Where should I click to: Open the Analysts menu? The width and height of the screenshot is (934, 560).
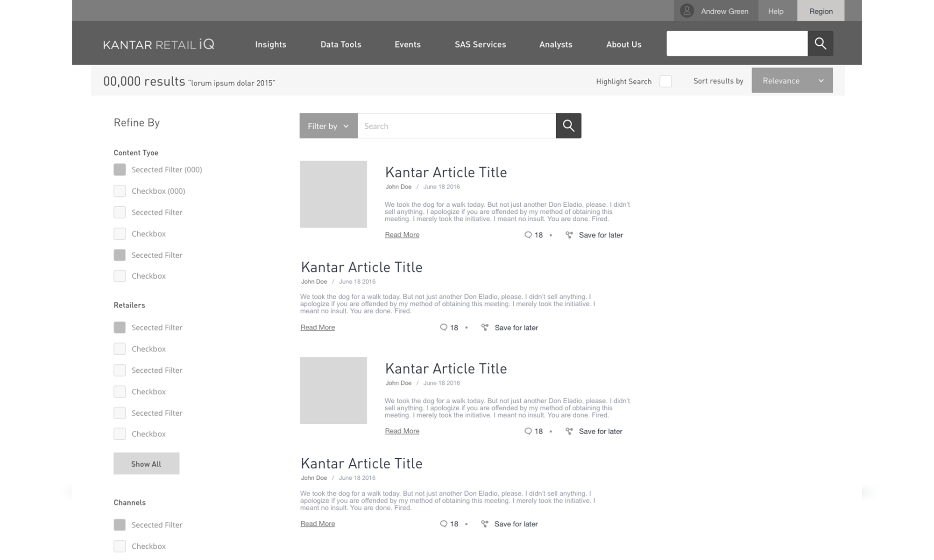(x=556, y=44)
